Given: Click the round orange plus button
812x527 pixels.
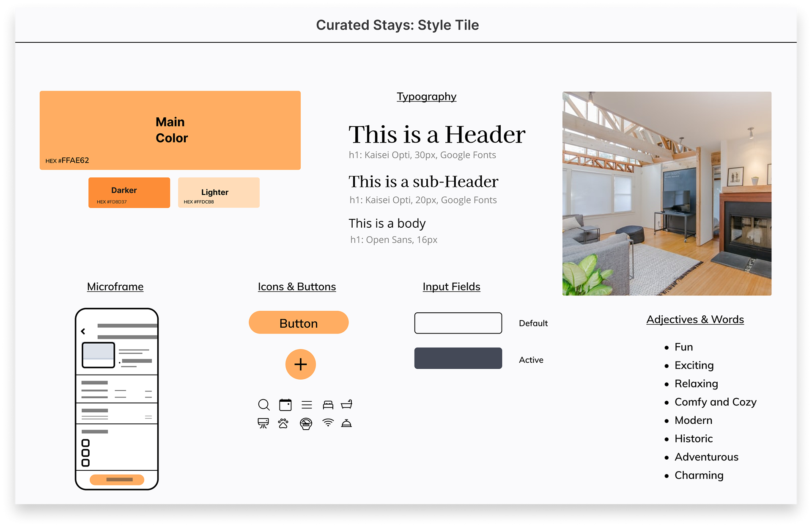Looking at the screenshot, I should click(301, 364).
